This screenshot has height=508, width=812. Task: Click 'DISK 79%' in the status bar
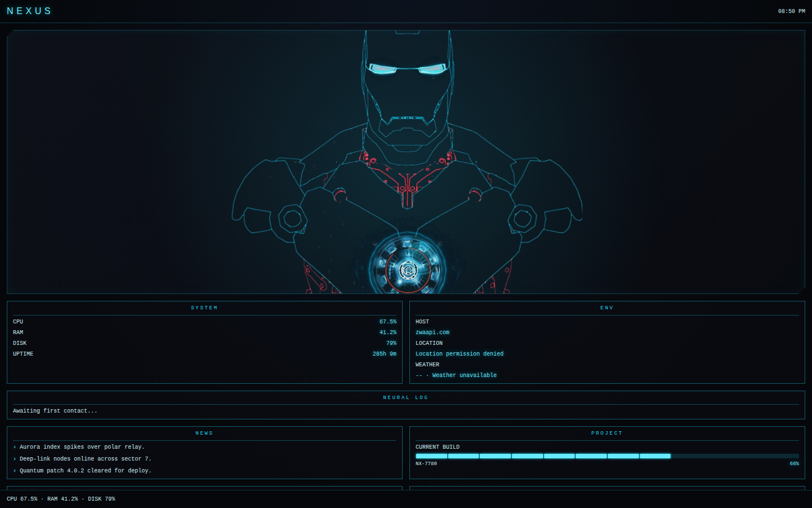[x=101, y=499]
